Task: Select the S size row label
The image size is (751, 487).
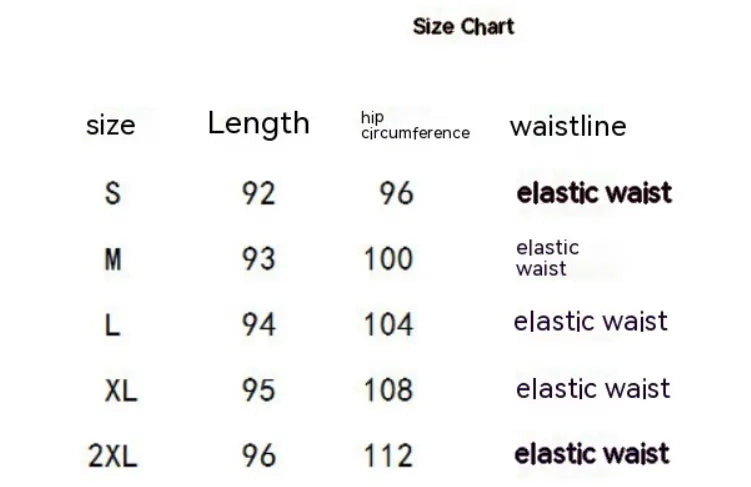Action: pos(112,192)
